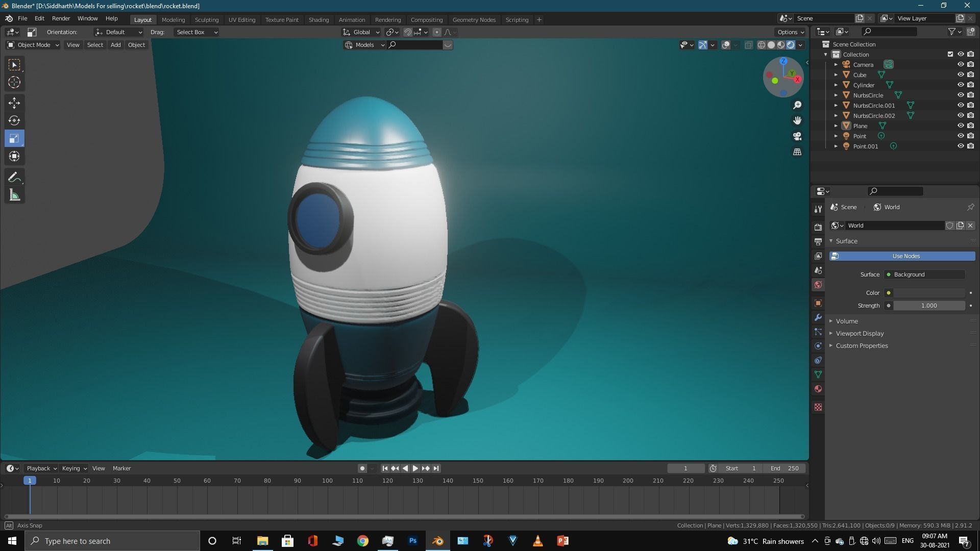Open Object Mode dropdown
This screenshot has width=980, height=551.
pos(33,45)
